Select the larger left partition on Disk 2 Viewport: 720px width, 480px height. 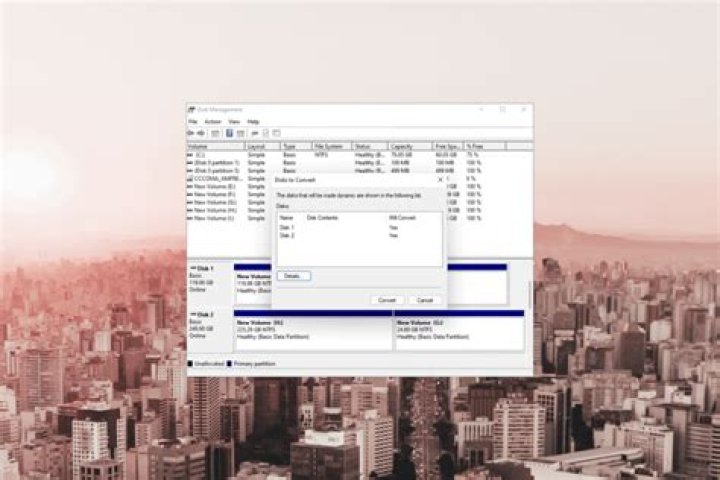(x=313, y=331)
